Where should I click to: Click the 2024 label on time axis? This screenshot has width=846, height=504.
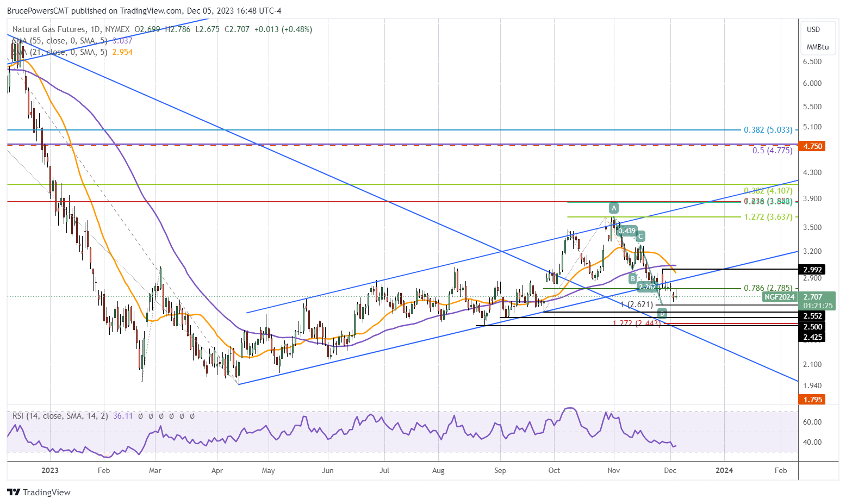[x=724, y=471]
